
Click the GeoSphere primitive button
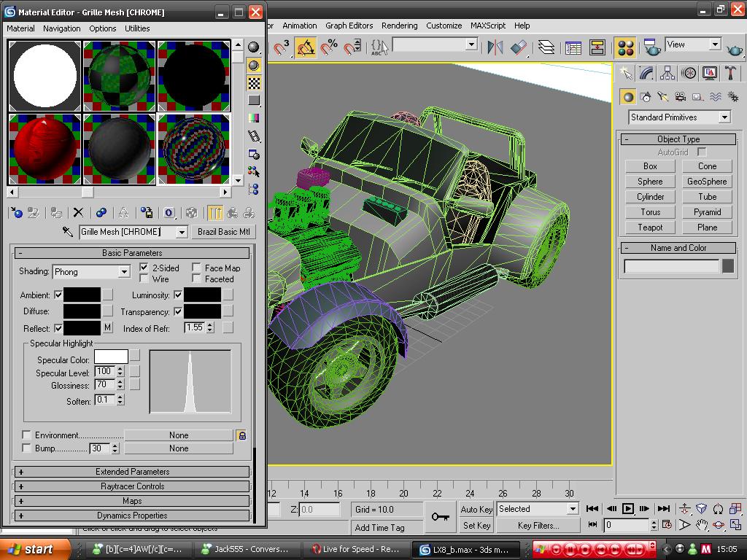tap(707, 182)
